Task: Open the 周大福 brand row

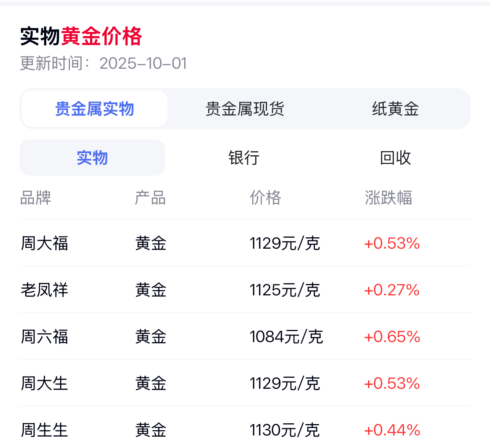Action: point(44,243)
